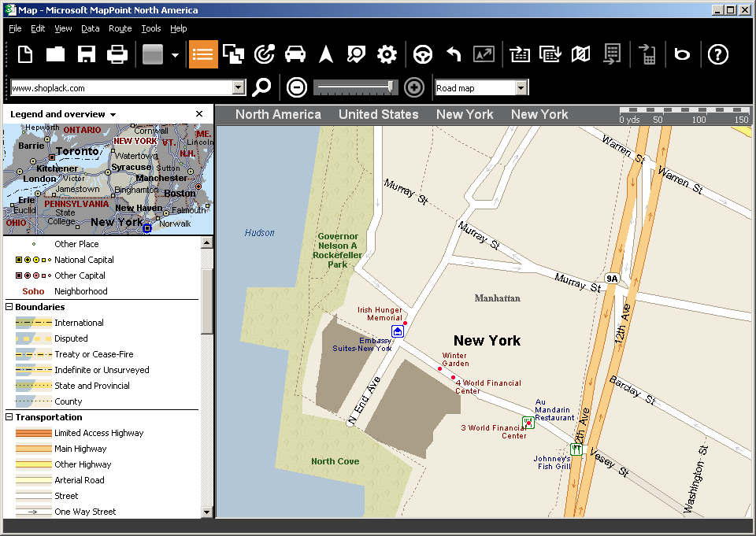Click the curved back arrow toolbar icon
Viewport: 756px width, 536px height.
coord(454,54)
